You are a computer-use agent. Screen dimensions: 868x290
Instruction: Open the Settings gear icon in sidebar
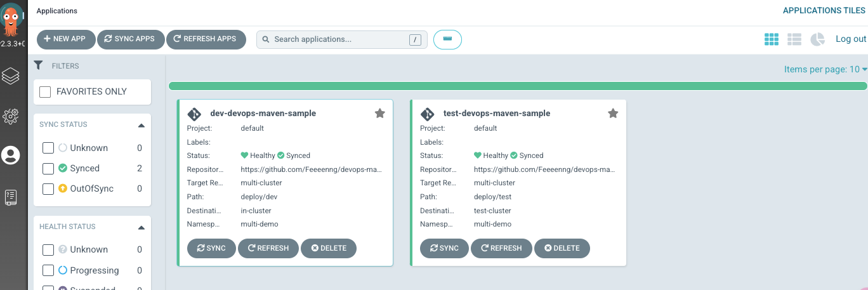(11, 116)
